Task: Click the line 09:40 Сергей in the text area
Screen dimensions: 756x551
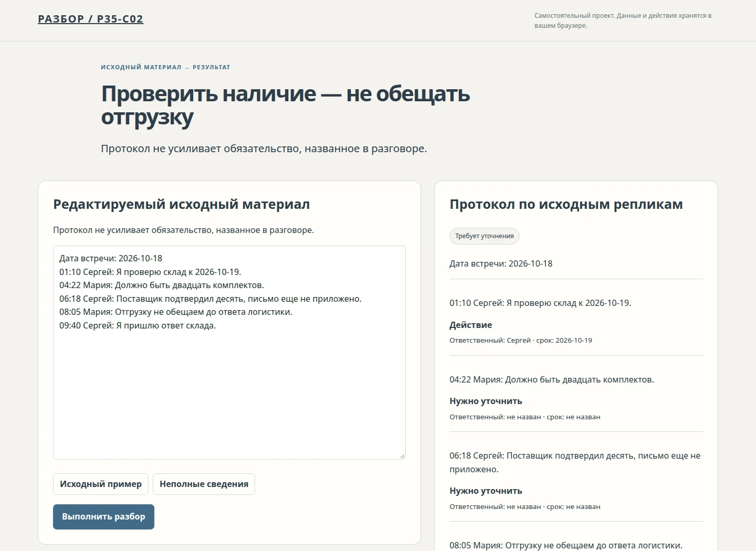Action: (x=138, y=325)
